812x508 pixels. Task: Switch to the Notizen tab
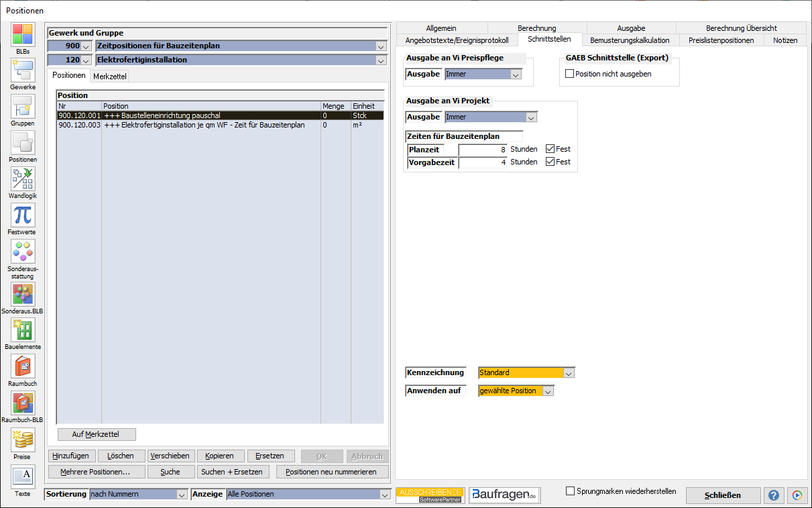tap(785, 40)
